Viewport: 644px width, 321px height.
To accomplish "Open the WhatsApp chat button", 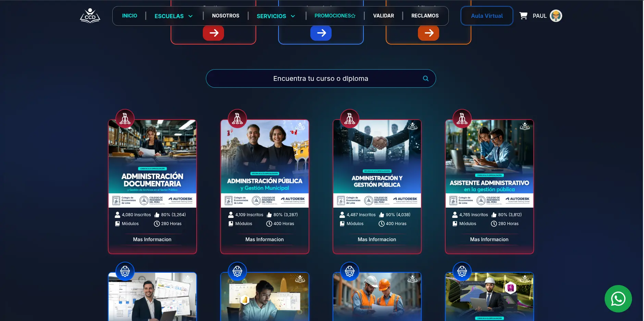I will click(x=618, y=299).
